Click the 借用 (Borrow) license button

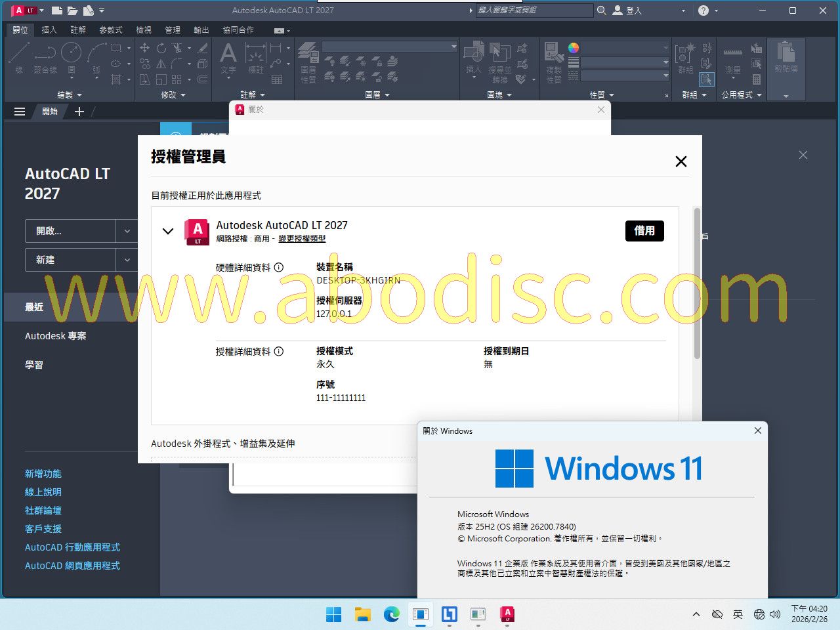644,231
